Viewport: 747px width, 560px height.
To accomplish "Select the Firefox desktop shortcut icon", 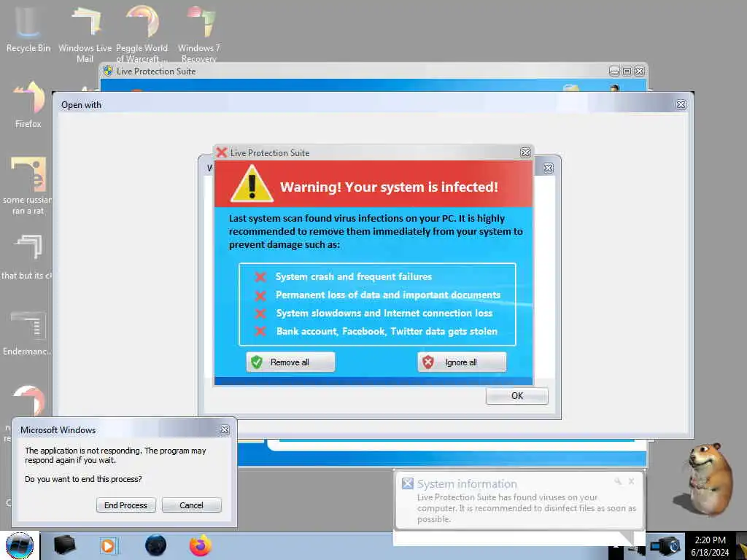I will click(x=28, y=105).
